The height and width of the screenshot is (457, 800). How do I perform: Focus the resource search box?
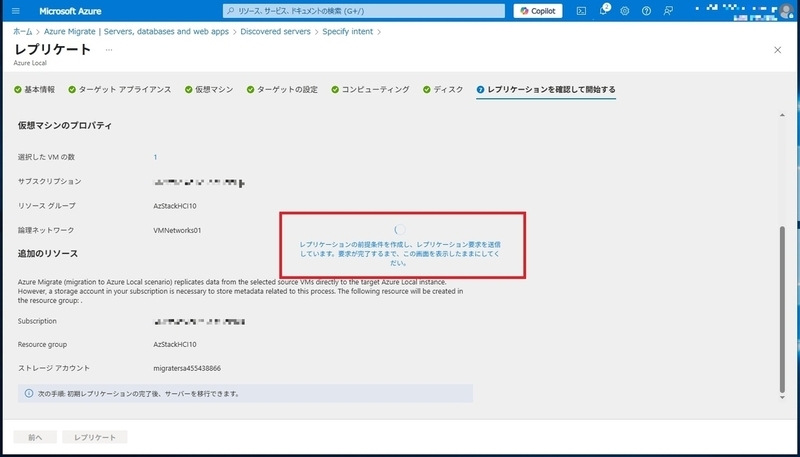click(364, 11)
